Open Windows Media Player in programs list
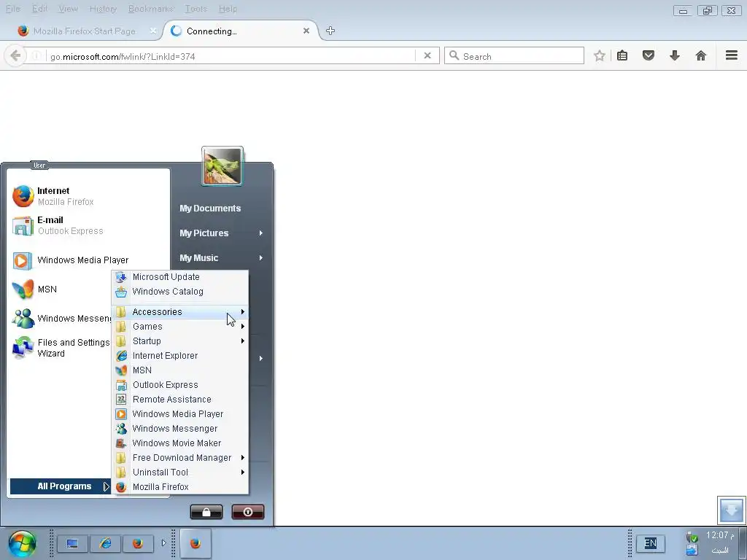The width and height of the screenshot is (747, 560). (x=180, y=414)
